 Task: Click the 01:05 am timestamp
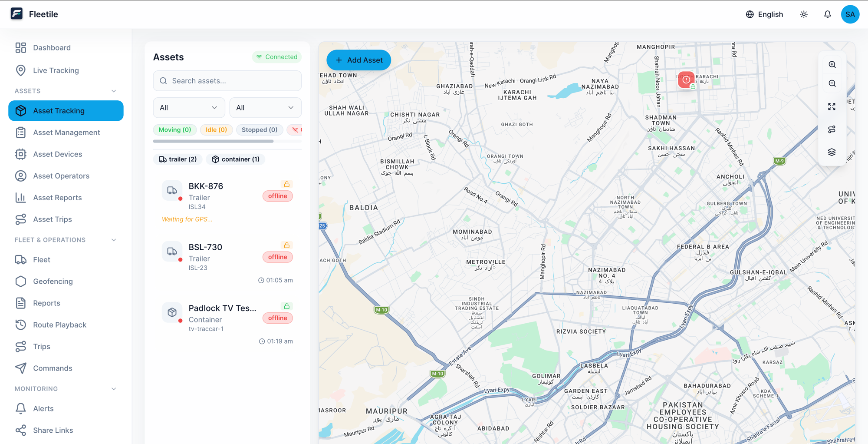pyautogui.click(x=276, y=280)
